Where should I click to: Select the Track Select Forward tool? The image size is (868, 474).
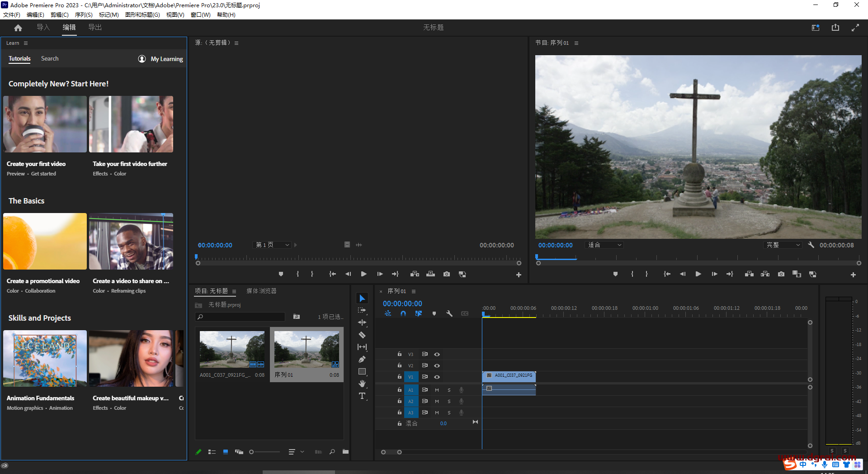[362, 310]
